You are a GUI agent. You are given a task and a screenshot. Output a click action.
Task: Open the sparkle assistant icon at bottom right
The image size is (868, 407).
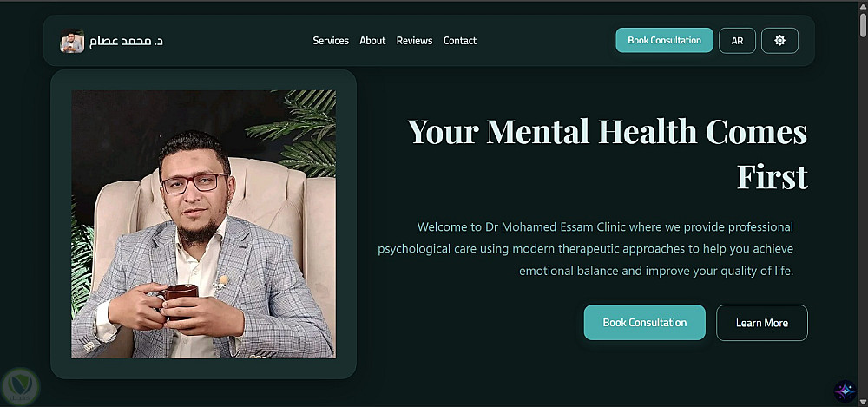[x=845, y=391]
